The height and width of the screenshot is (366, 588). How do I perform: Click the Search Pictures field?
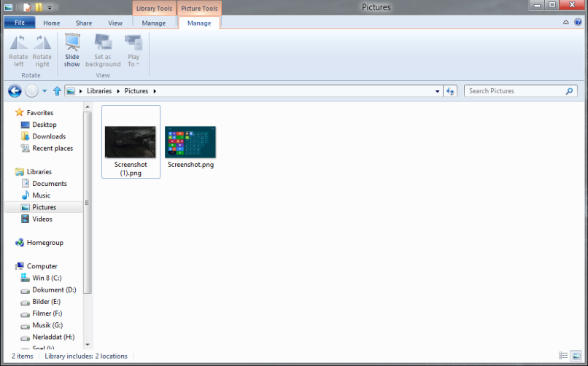coord(520,91)
